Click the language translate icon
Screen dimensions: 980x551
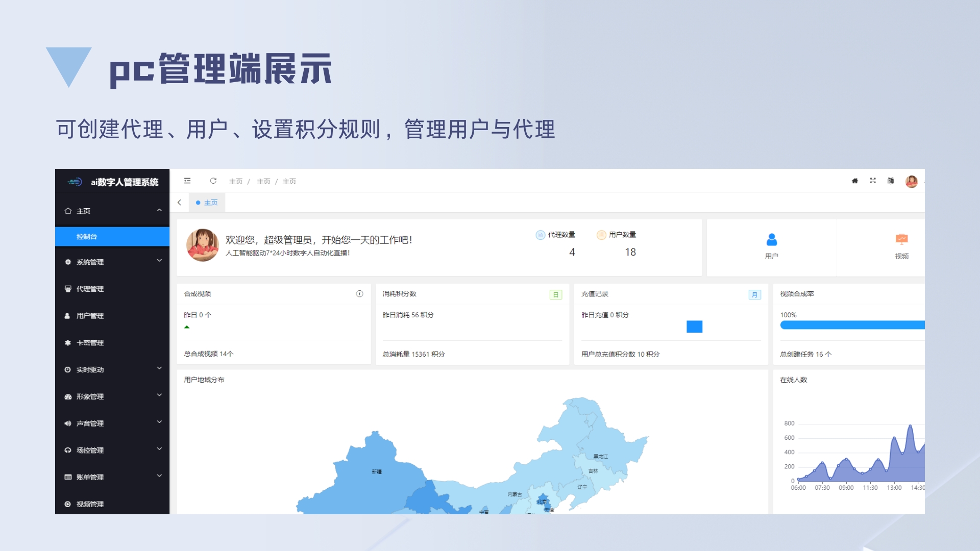[x=891, y=181]
